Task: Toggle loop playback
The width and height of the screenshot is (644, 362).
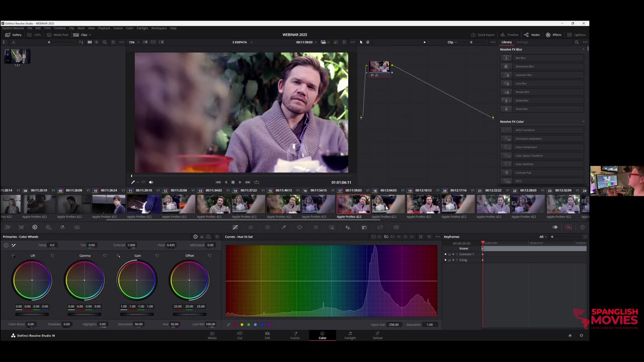Action: click(257, 182)
